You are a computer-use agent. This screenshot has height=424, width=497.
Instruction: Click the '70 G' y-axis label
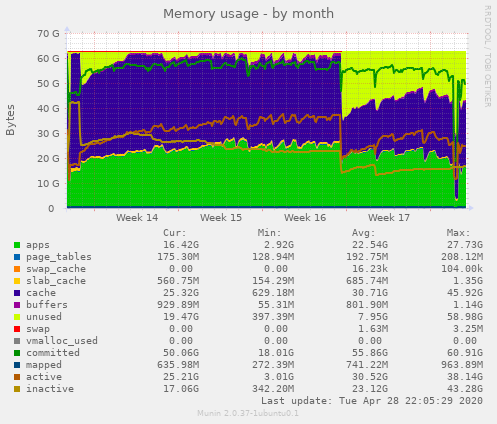[48, 34]
